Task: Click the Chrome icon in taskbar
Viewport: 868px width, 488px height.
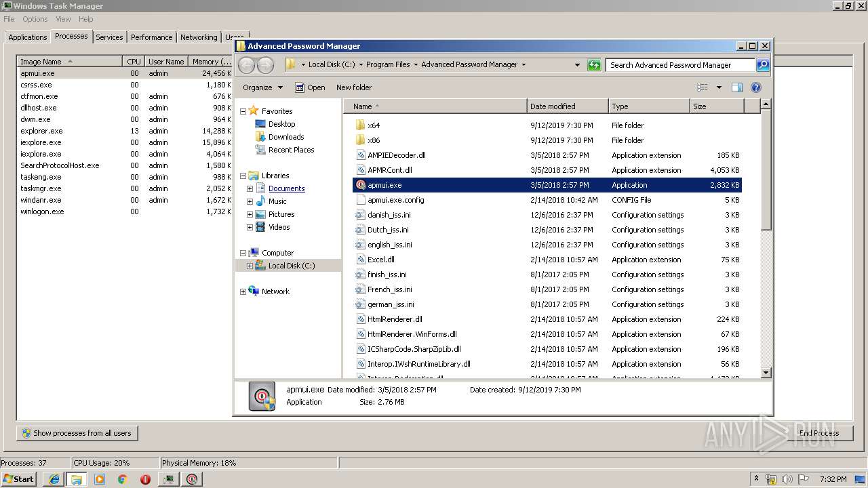Action: [122, 479]
